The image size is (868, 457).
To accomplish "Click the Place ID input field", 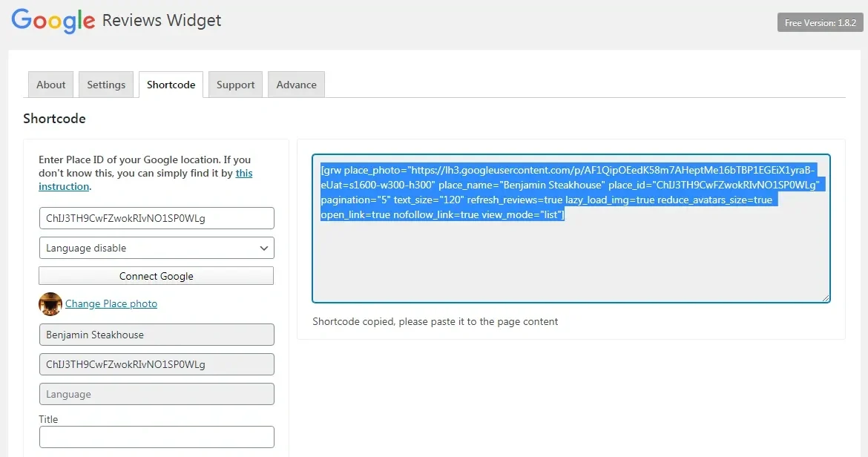I will pyautogui.click(x=156, y=217).
